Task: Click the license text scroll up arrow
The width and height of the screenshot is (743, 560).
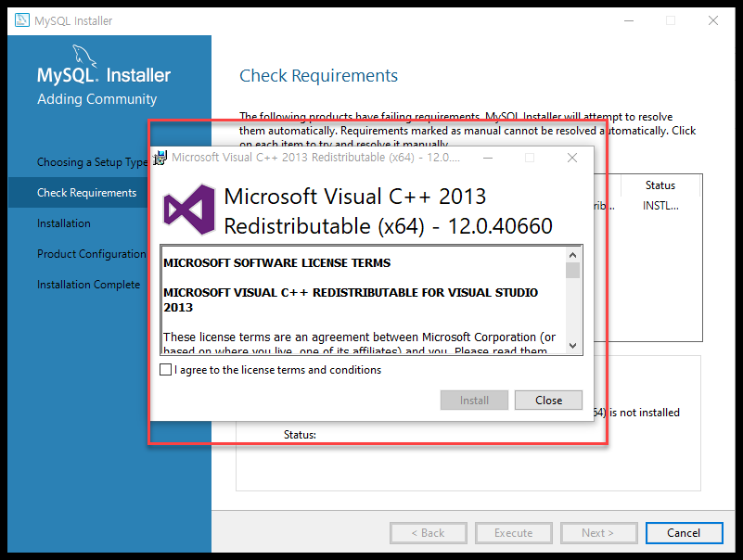Action: click(572, 255)
